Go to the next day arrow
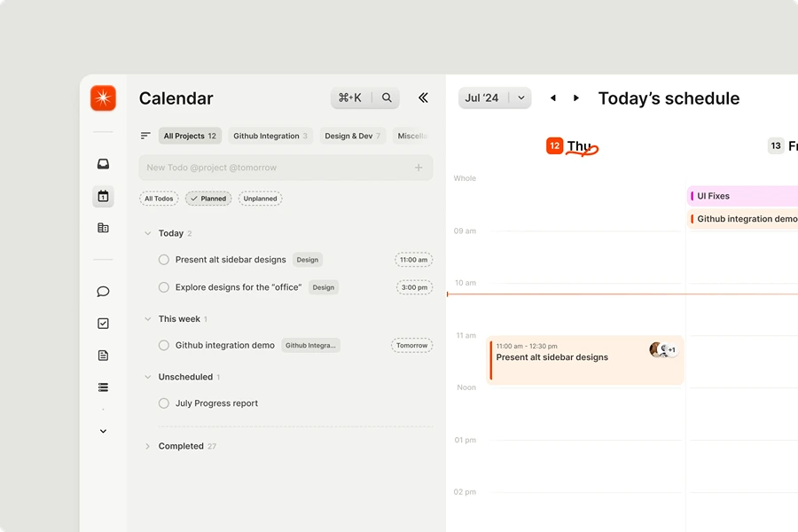Screen dimensions: 798x532 point(576,98)
